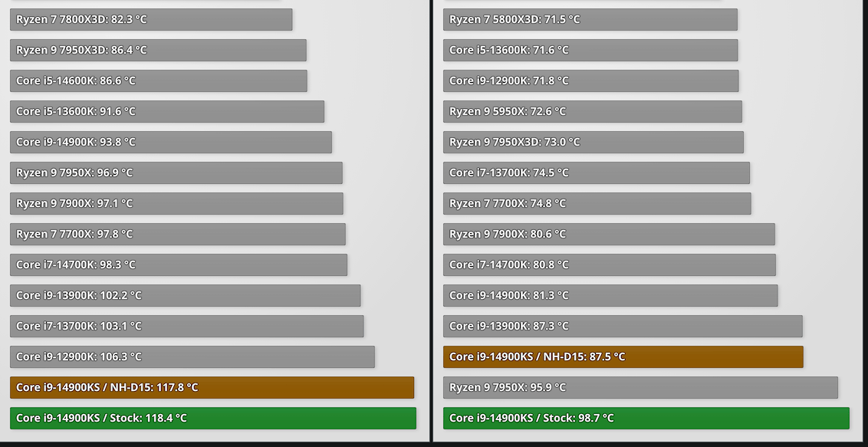Click orange i9-14900KS / NH-D15 87.5 °C bar
868x447 pixels.
(x=623, y=357)
